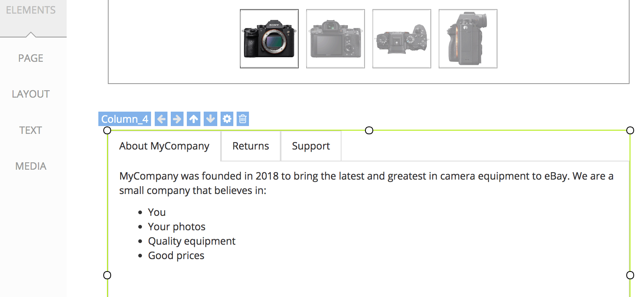
Task: Click the top-center resize handle
Action: 369,131
